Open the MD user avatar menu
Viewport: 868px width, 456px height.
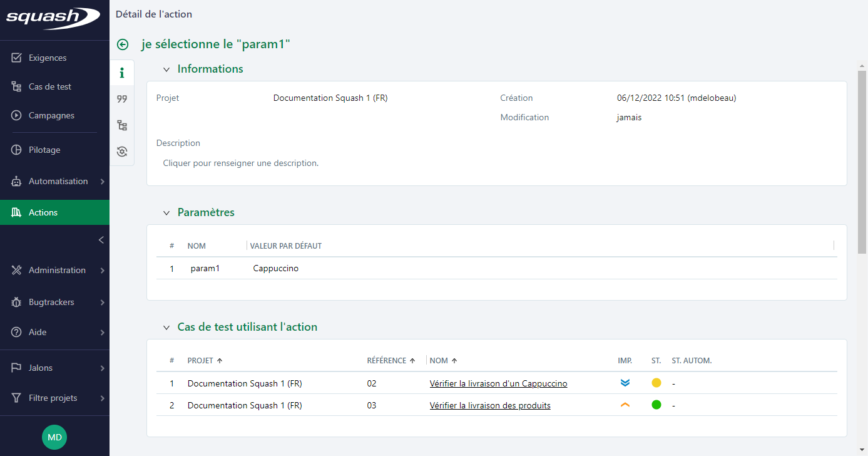click(x=54, y=437)
